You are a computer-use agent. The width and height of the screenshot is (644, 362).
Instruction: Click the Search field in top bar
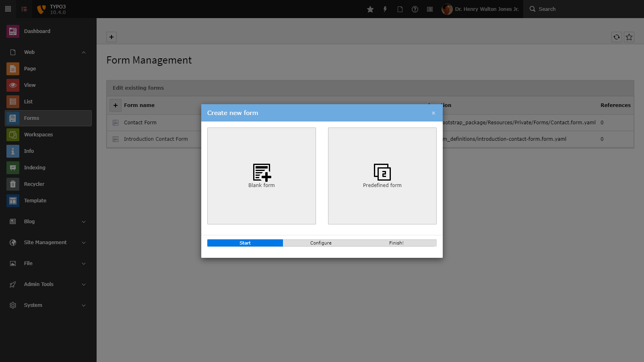point(563,9)
